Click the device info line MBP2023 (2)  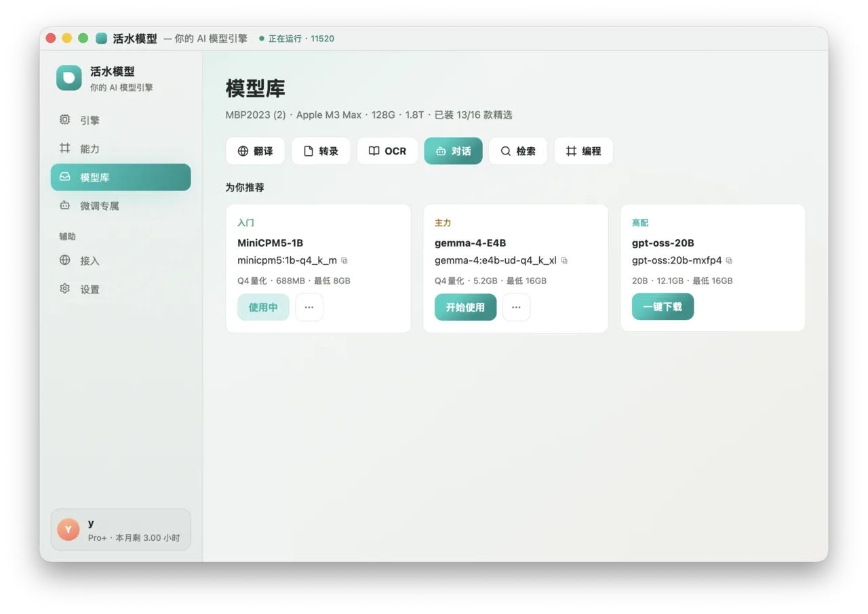click(x=369, y=115)
